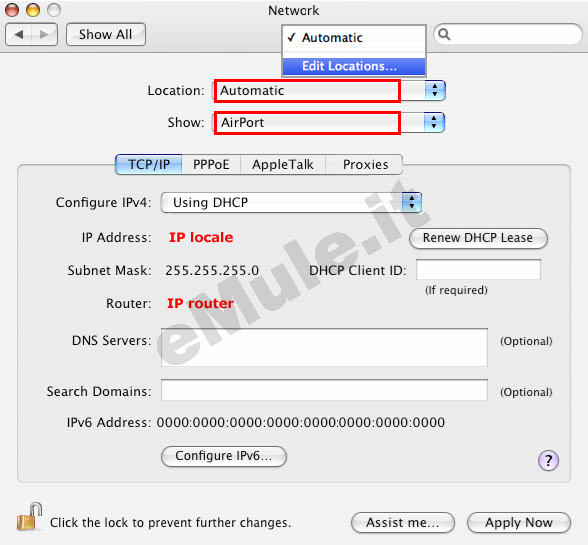
Task: Open the Show dropdown set to AirPort
Action: point(329,122)
